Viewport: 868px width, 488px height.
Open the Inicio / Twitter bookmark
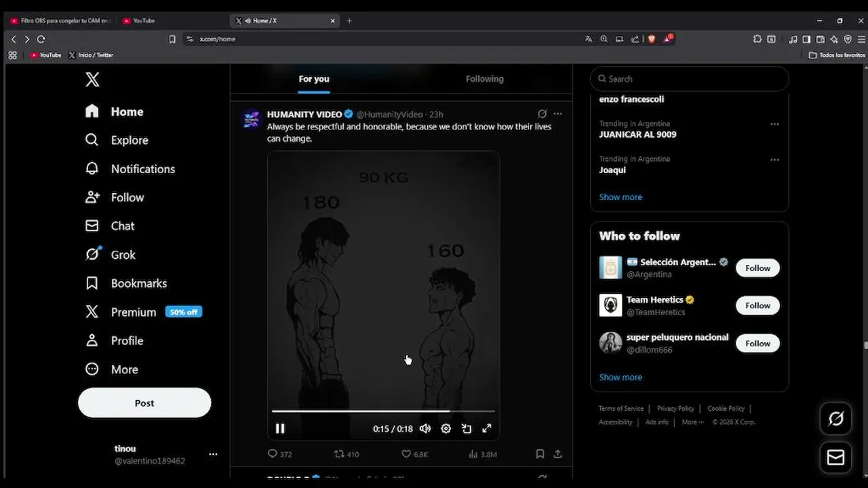tap(91, 55)
